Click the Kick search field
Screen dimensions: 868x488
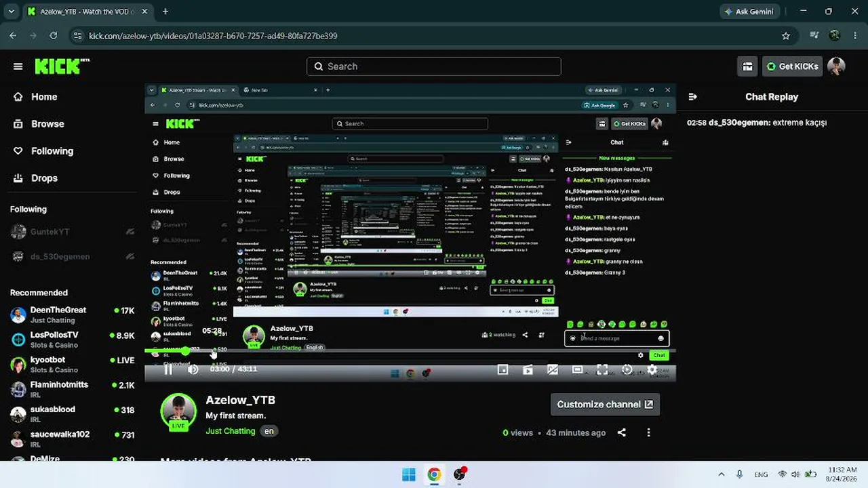click(x=434, y=66)
